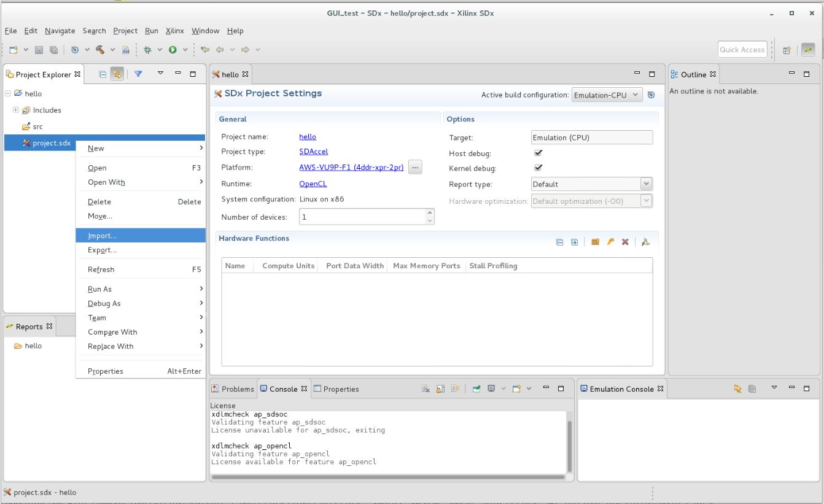This screenshot has width=824, height=504.
Task: Click the Forward navigation arrow icon
Action: click(x=245, y=50)
